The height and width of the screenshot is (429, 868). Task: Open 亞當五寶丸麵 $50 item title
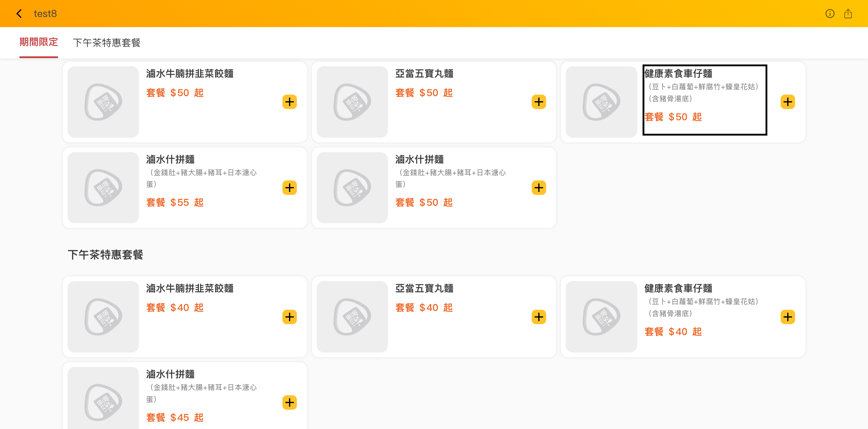point(424,74)
